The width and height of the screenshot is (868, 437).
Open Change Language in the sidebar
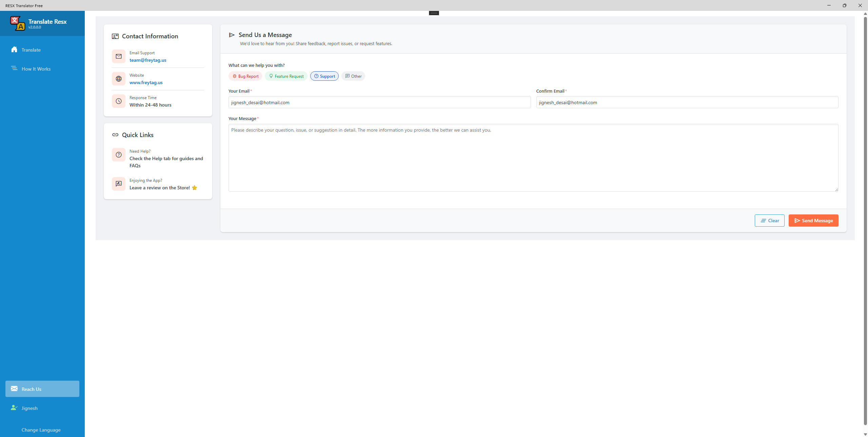(41, 430)
